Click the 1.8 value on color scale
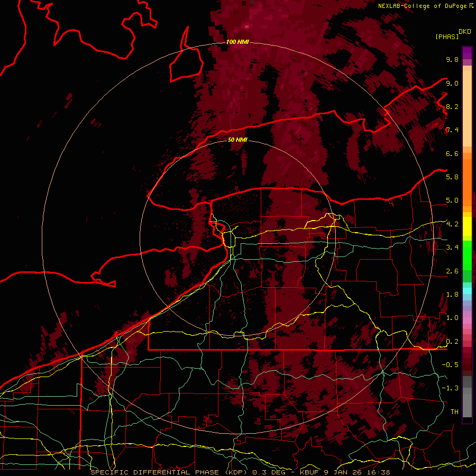This screenshot has height=476, width=476. (452, 294)
